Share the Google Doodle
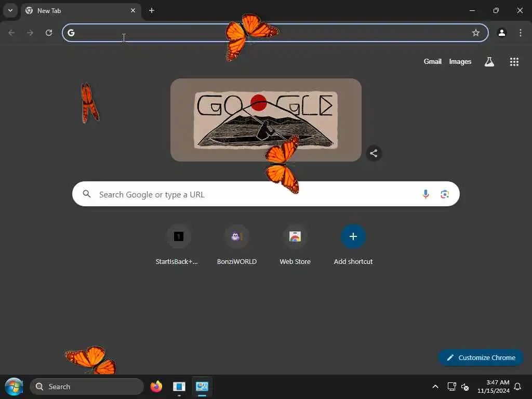Image resolution: width=532 pixels, height=399 pixels. 374,153
